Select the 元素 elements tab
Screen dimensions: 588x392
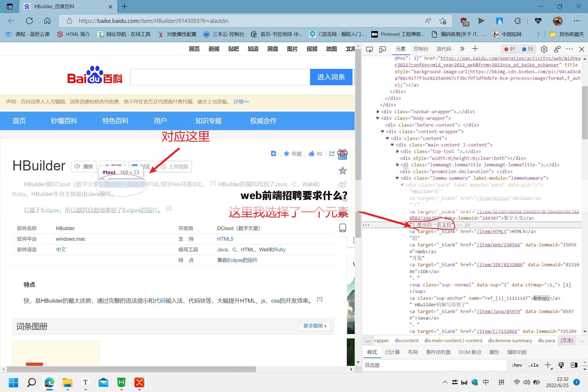400,49
